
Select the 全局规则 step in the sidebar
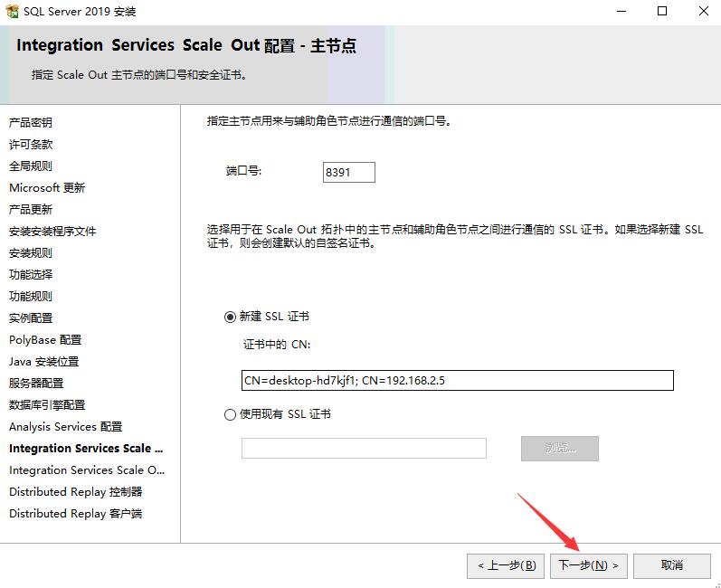coord(31,166)
